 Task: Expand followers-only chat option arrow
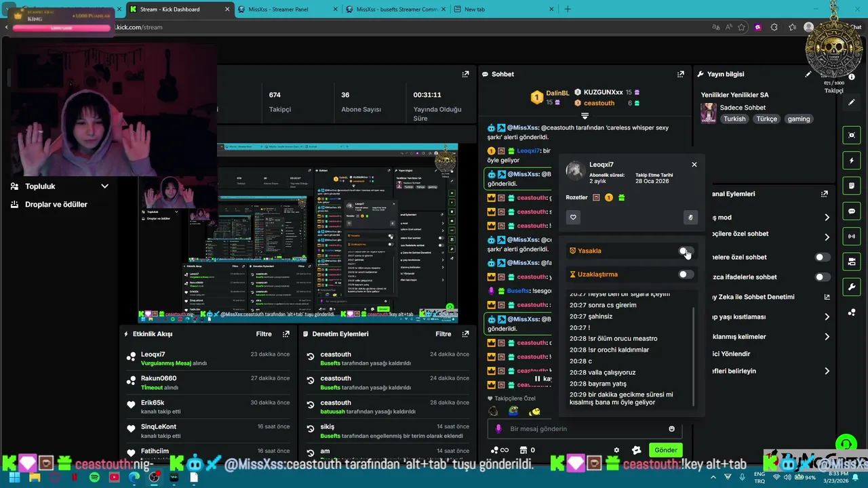(827, 237)
